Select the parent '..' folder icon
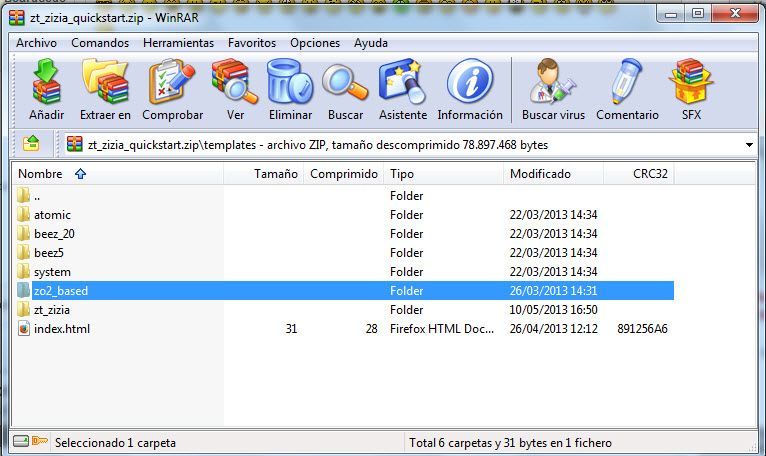This screenshot has height=456, width=766. pyautogui.click(x=23, y=195)
